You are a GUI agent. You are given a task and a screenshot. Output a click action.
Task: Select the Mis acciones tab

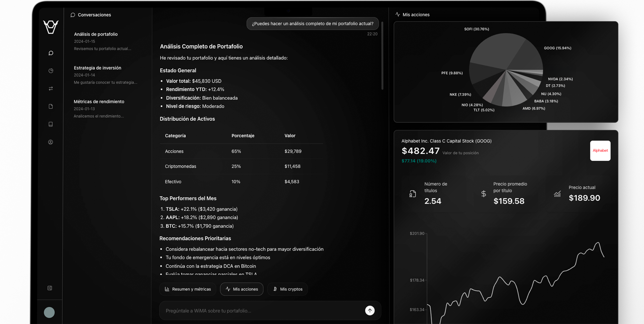coord(242,289)
